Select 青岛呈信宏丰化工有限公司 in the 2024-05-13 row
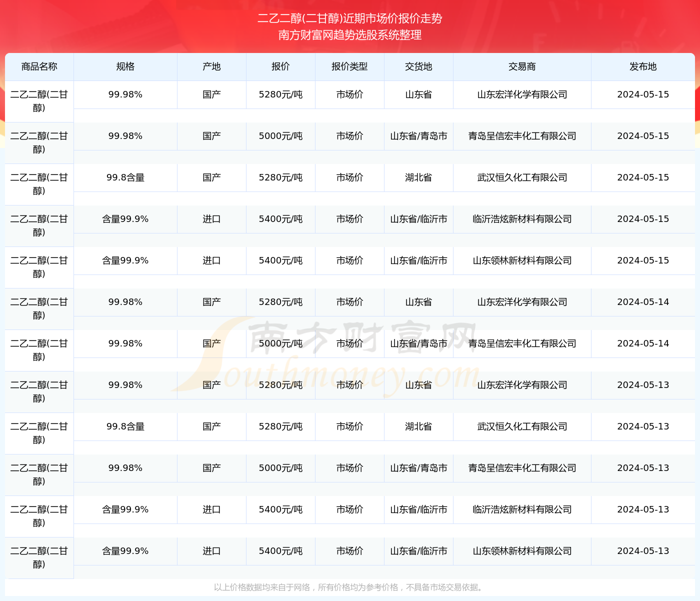700x601 pixels. coord(522,468)
